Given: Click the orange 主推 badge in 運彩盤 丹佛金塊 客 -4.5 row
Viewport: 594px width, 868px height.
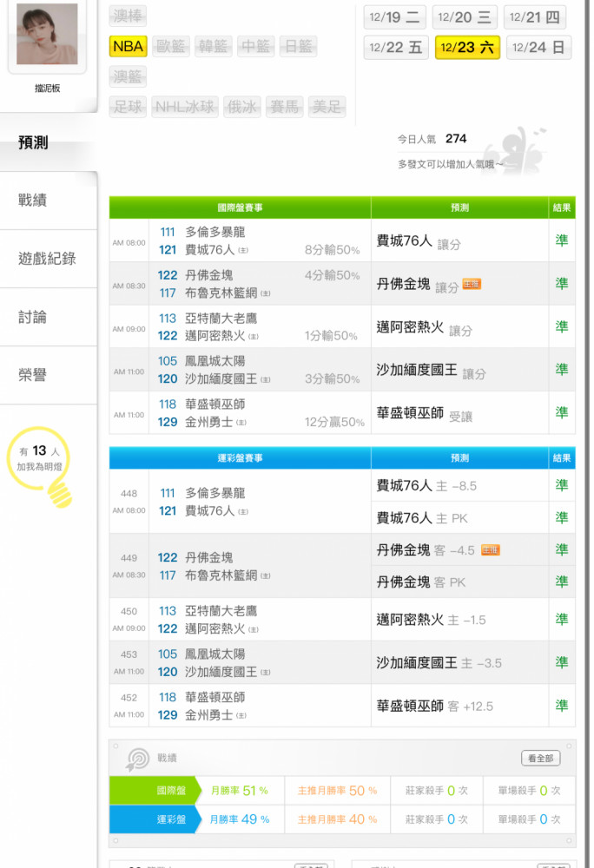Looking at the screenshot, I should pyautogui.click(x=491, y=549).
